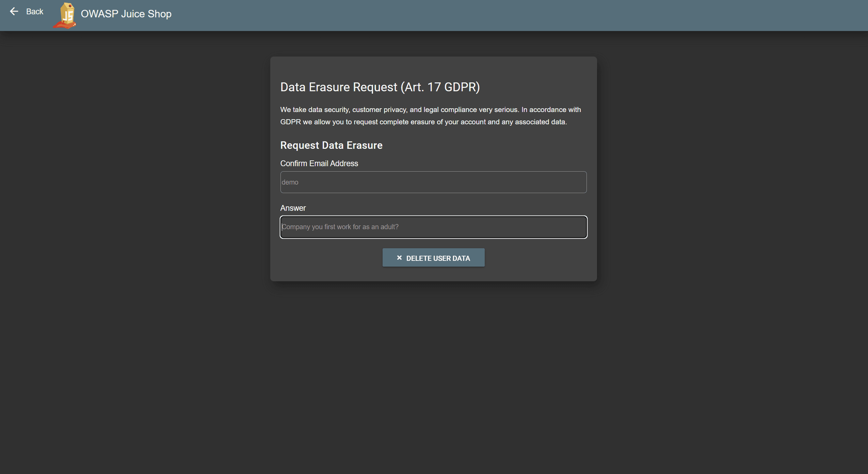Focus the Confirm Email Address field
This screenshot has width=868, height=474.
433,182
